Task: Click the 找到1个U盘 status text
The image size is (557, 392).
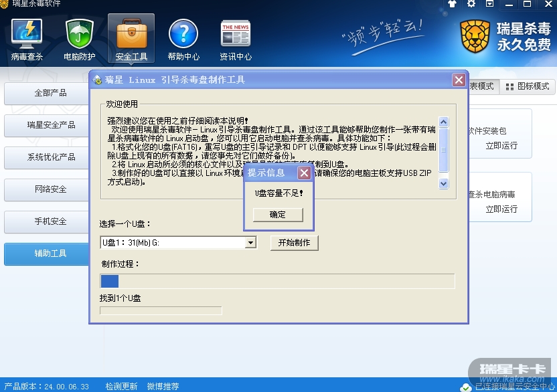Action: pyautogui.click(x=120, y=298)
